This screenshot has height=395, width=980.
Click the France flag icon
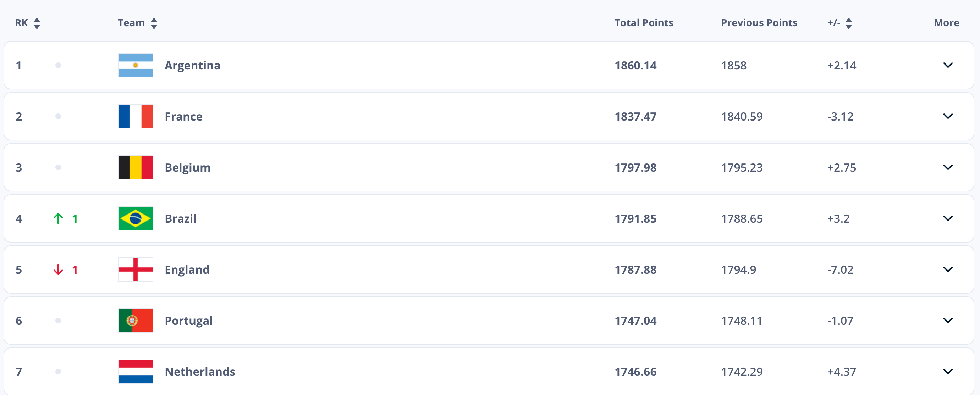[136, 116]
